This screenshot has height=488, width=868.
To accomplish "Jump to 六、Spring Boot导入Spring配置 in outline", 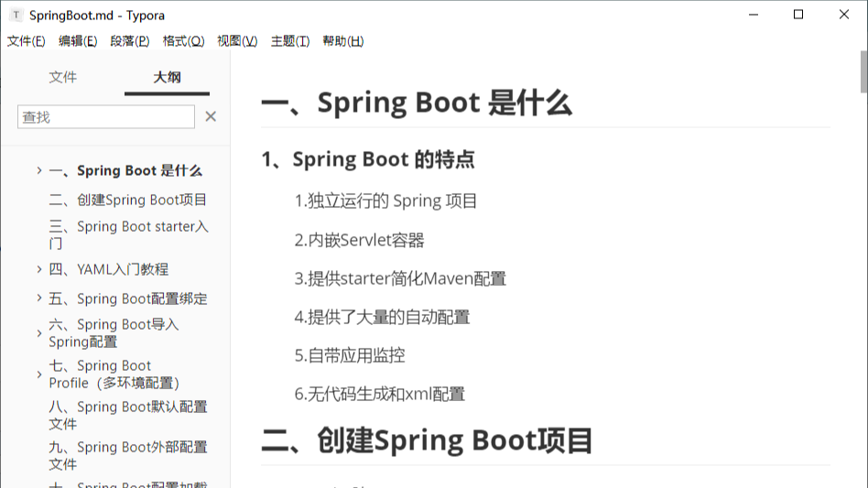I will [114, 332].
